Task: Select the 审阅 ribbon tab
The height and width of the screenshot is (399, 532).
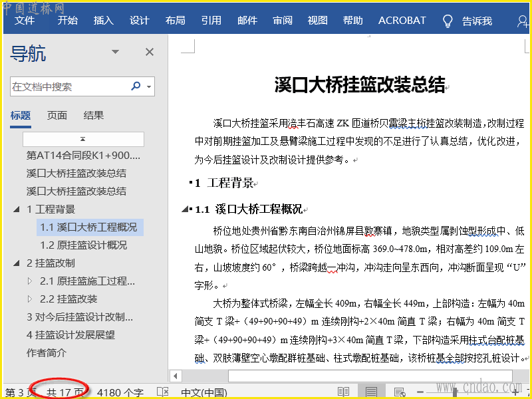Action: 283,21
